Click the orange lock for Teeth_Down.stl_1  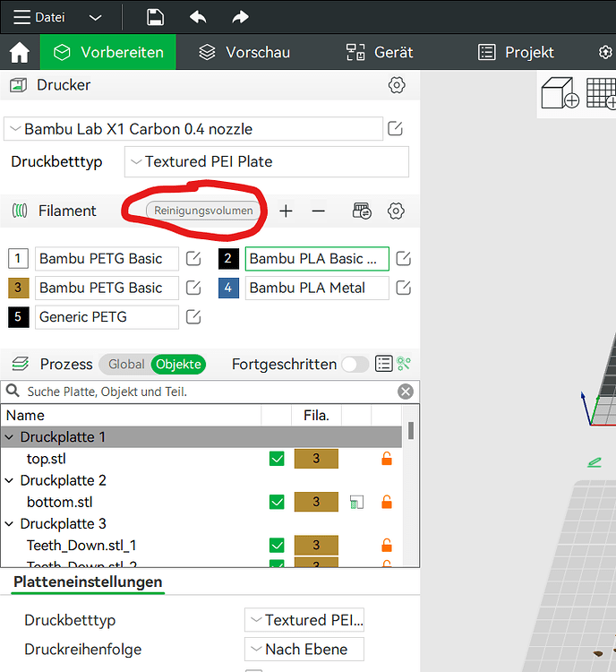[387, 545]
